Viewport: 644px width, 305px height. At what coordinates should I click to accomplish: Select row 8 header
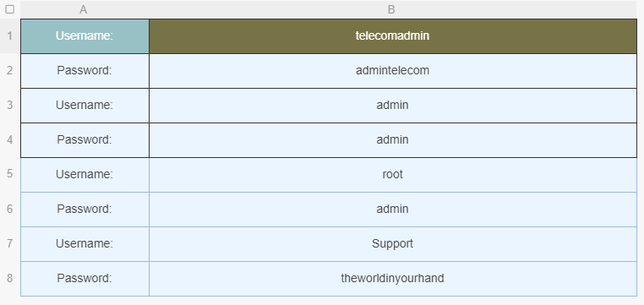point(10,278)
